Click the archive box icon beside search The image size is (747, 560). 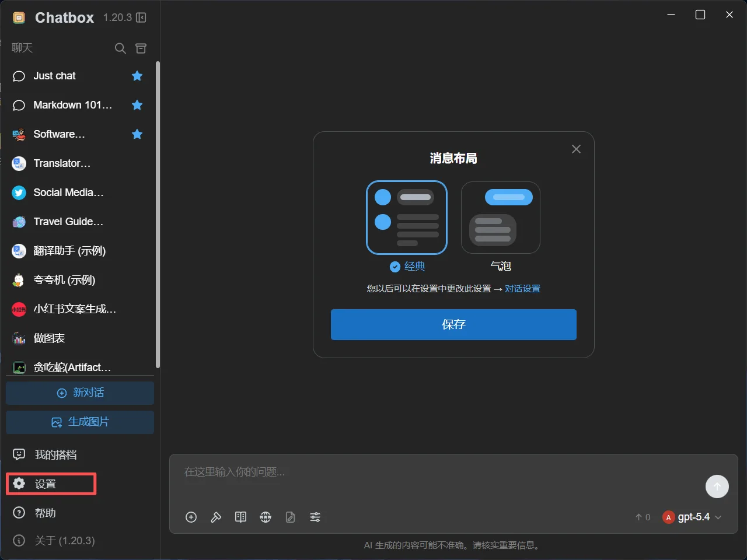141,48
